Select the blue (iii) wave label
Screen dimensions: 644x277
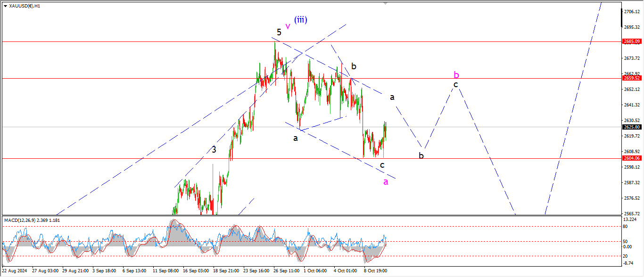pyautogui.click(x=301, y=20)
